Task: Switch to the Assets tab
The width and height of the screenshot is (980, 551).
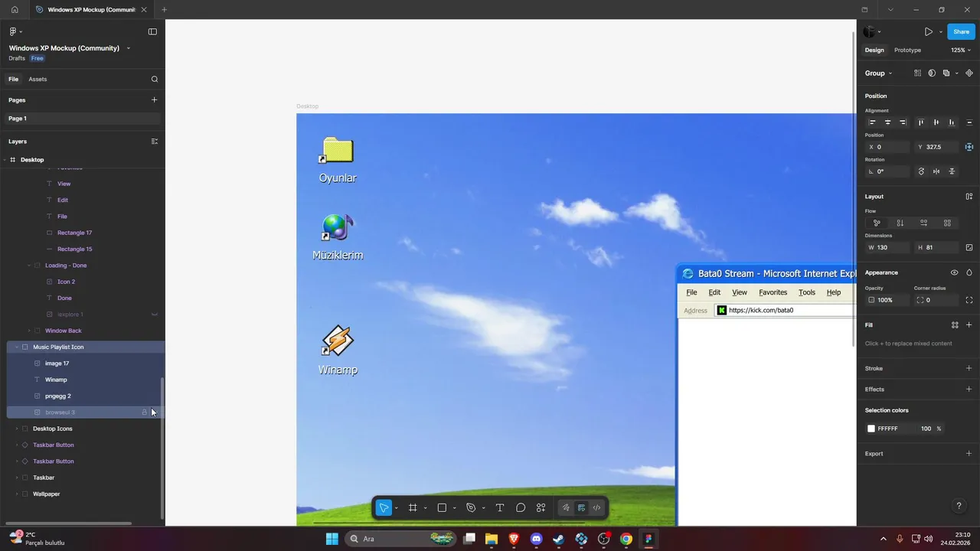Action: tap(38, 79)
